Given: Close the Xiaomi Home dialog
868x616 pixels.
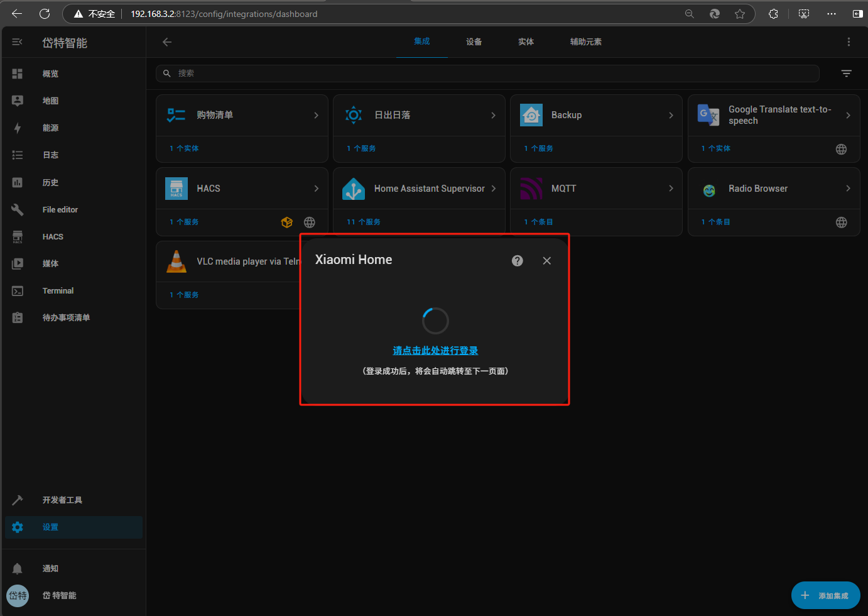Looking at the screenshot, I should 546,261.
